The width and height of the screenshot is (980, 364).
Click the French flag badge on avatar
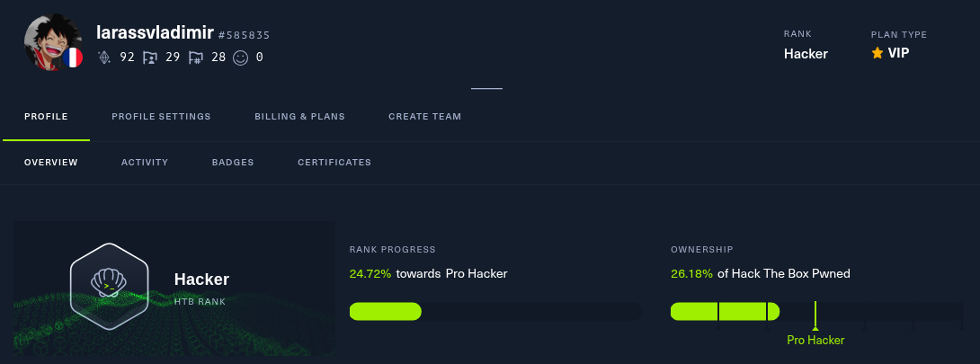(x=73, y=58)
